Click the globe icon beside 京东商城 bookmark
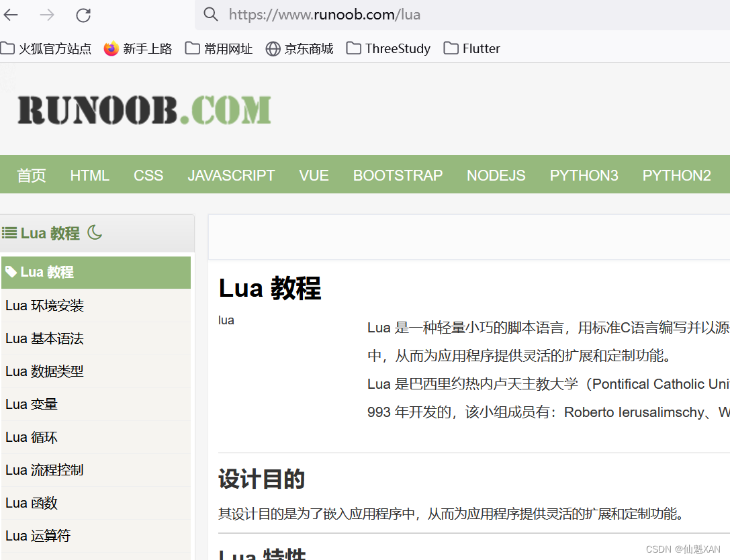Screen dimensions: 730x560 coord(273,48)
